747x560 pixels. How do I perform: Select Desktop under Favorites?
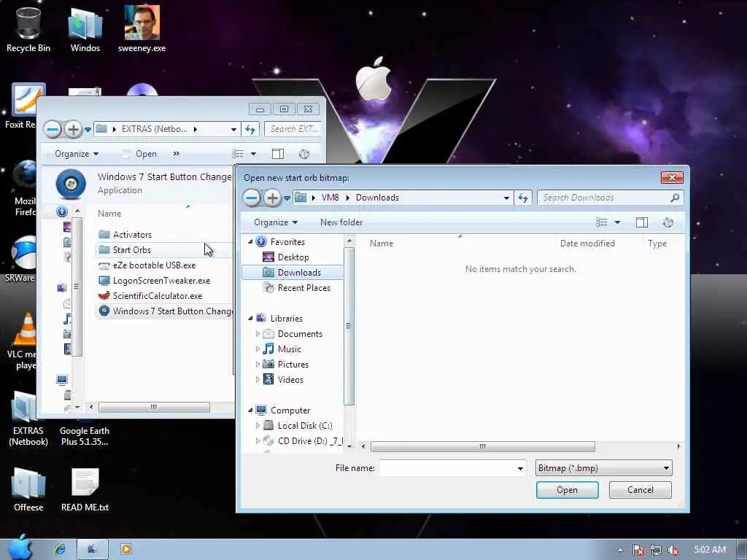coord(293,257)
